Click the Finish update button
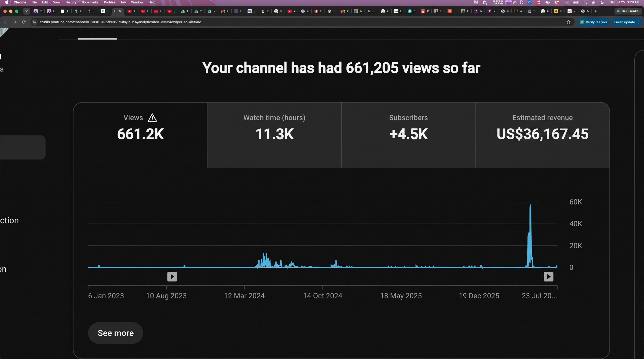 pyautogui.click(x=624, y=22)
